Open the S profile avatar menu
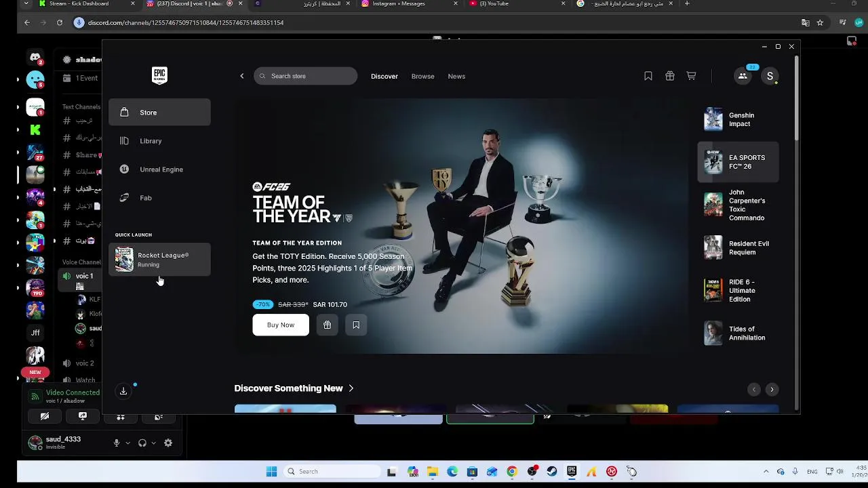868x488 pixels. (770, 76)
